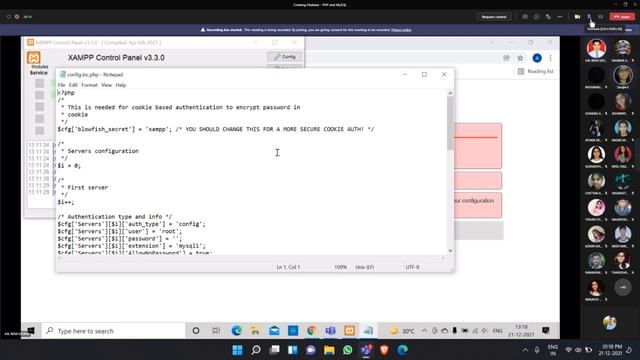Click the red Leave button
The image size is (640, 360).
(x=622, y=17)
